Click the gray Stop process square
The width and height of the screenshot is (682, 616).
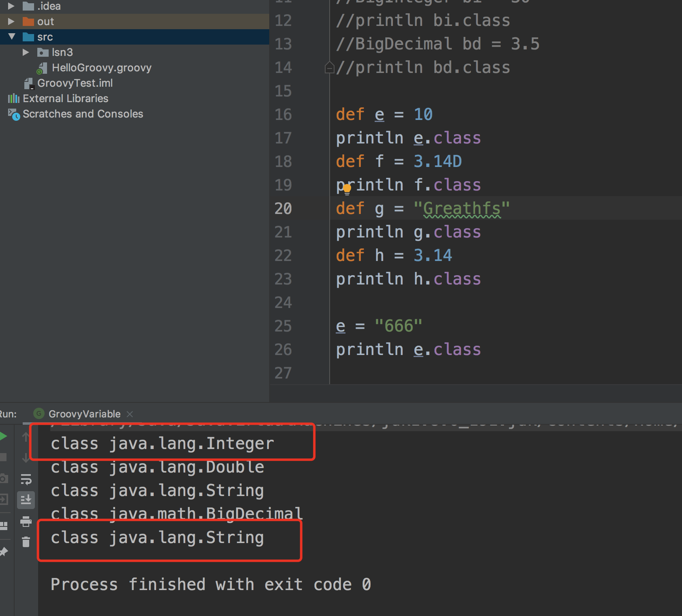(x=3, y=457)
